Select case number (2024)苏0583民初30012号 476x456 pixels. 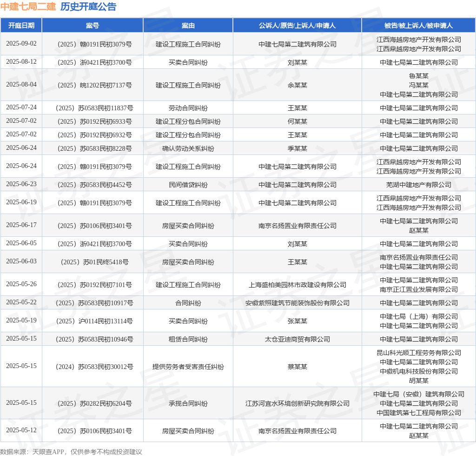click(95, 367)
